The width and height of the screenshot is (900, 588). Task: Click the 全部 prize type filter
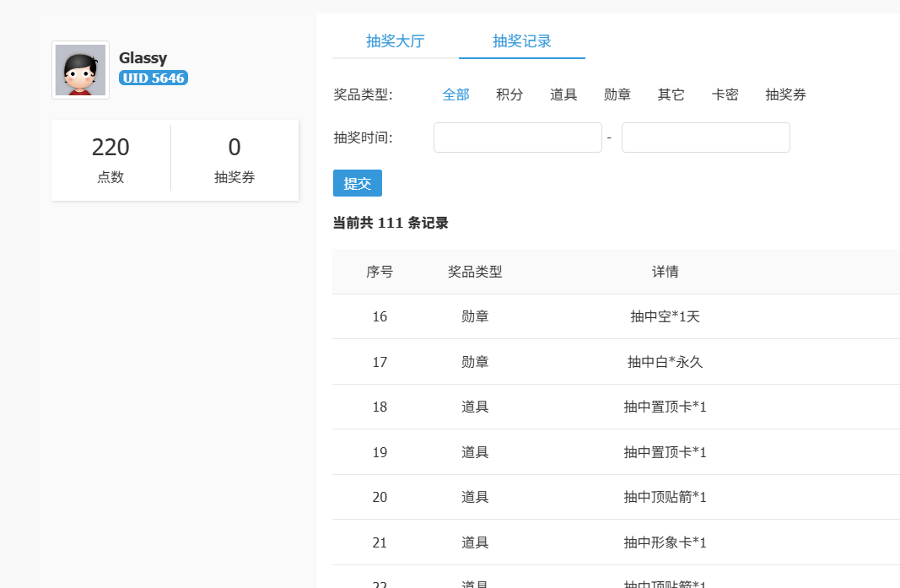pyautogui.click(x=455, y=94)
